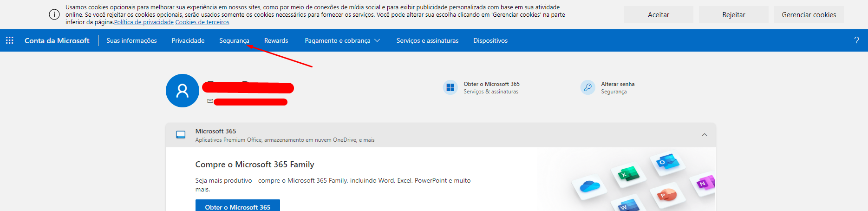Click Conta da Microsoft home link
The width and height of the screenshot is (868, 211).
(x=57, y=40)
